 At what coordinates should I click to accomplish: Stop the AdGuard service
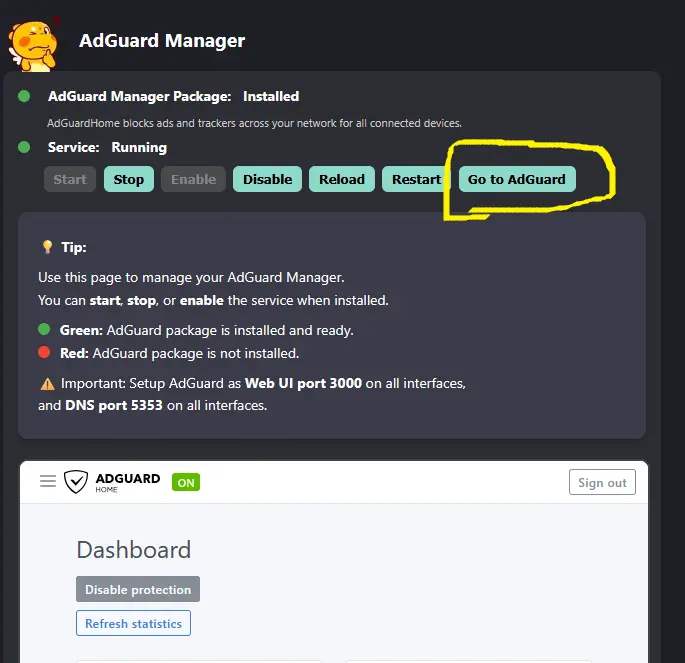pos(129,179)
